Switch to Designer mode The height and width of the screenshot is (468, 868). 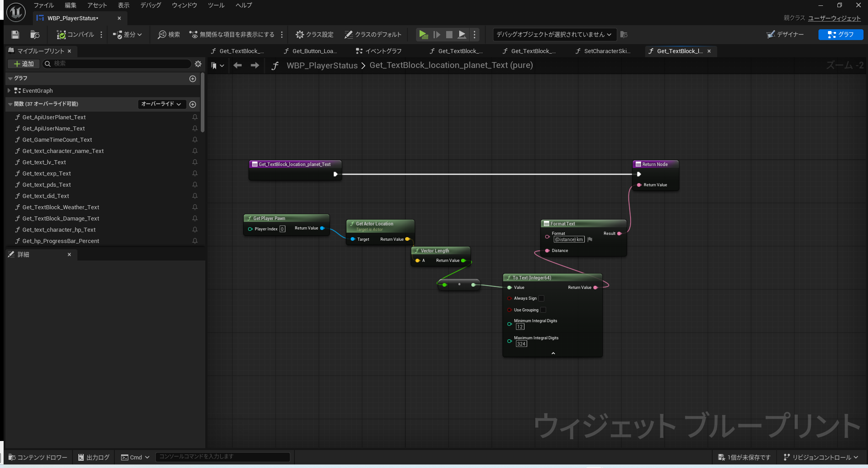785,35
